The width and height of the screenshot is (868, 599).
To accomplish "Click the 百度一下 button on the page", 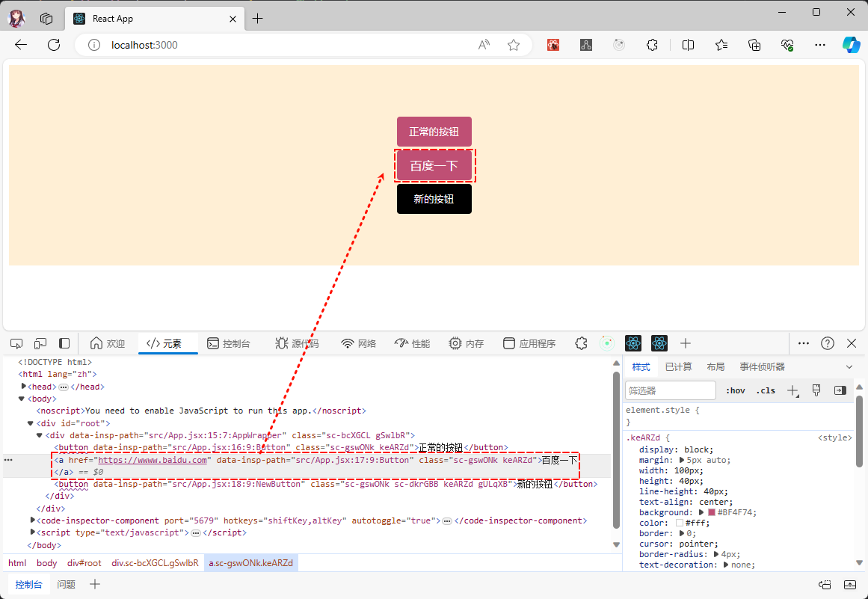I will point(434,165).
